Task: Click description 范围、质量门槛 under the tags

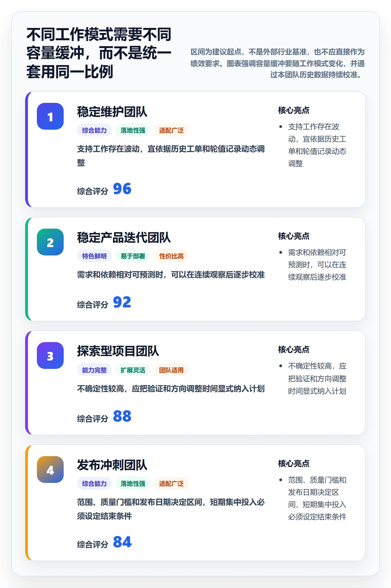Action: tap(171, 509)
